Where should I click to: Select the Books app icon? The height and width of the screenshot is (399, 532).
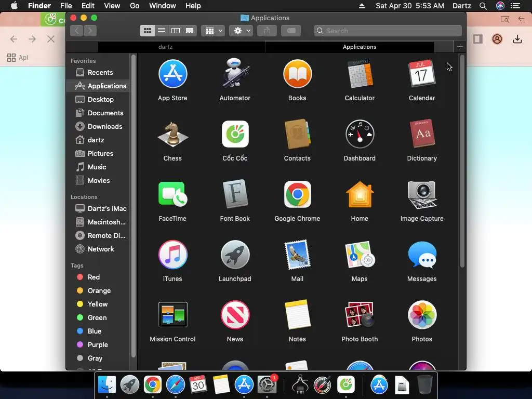pos(297,74)
